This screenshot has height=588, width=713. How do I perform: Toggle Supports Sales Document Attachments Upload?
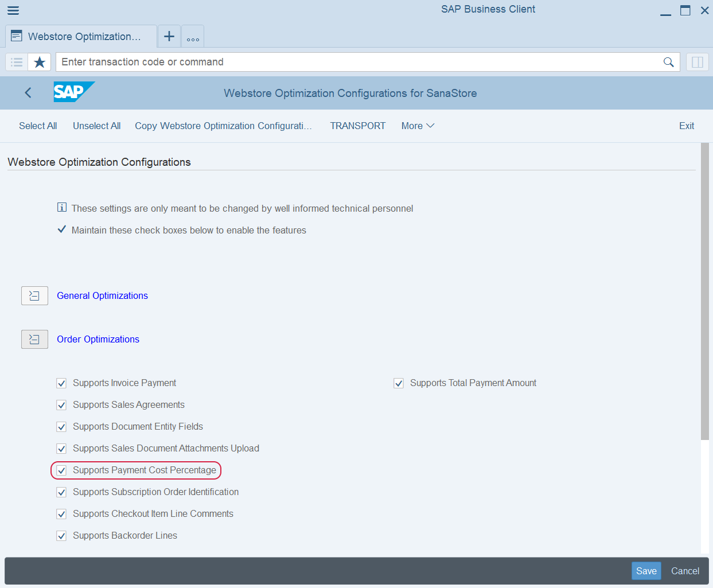[x=61, y=449]
